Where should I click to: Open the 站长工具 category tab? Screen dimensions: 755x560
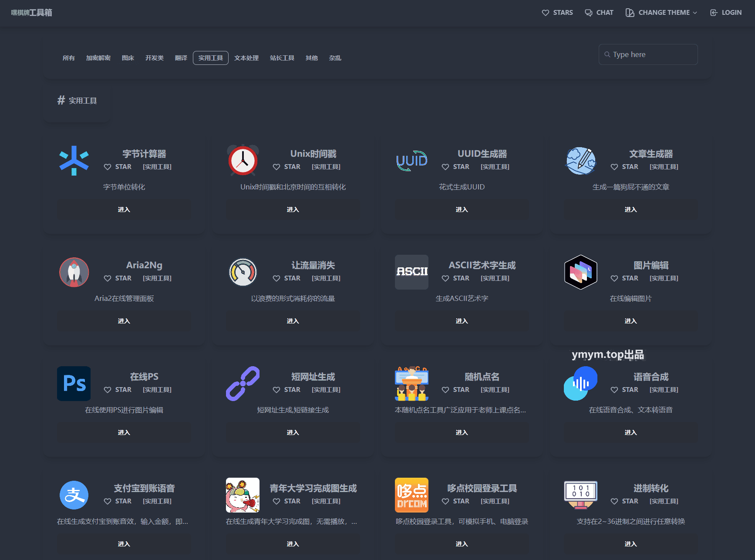click(282, 58)
